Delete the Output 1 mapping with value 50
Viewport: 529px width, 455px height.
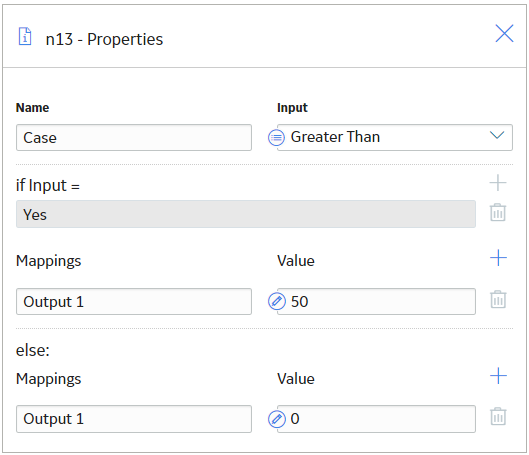(498, 299)
